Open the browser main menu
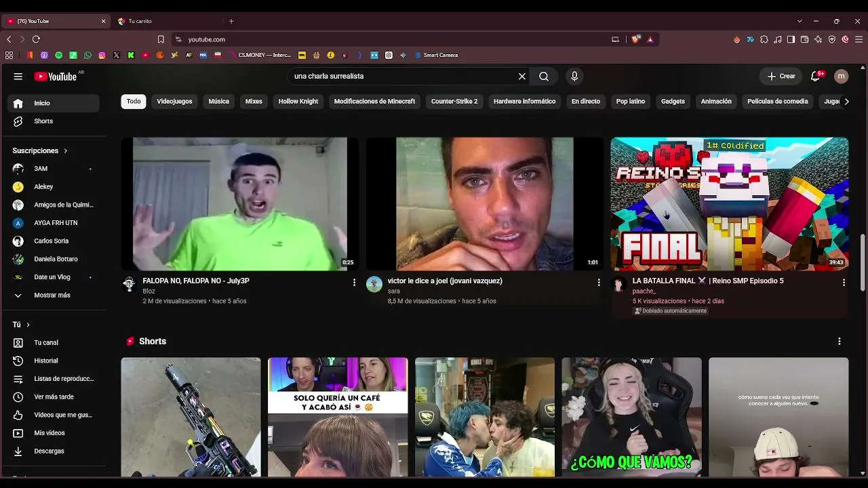This screenshot has height=488, width=868. (x=859, y=39)
